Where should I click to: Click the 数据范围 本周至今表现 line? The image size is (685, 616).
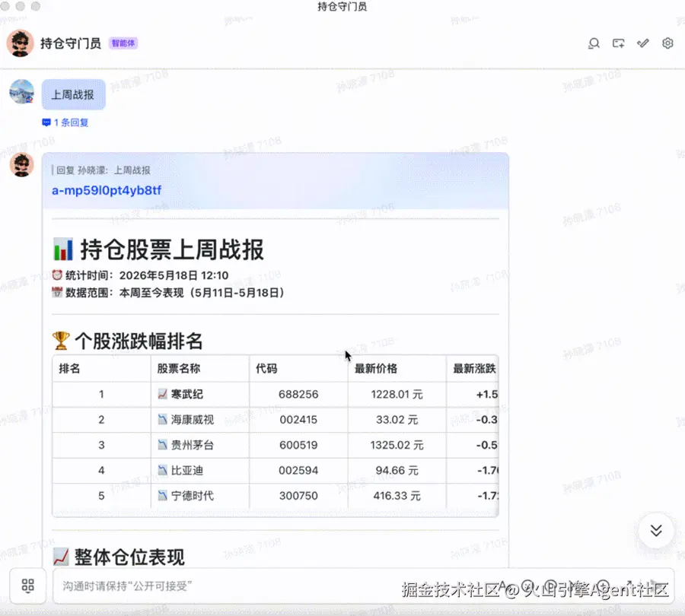168,293
